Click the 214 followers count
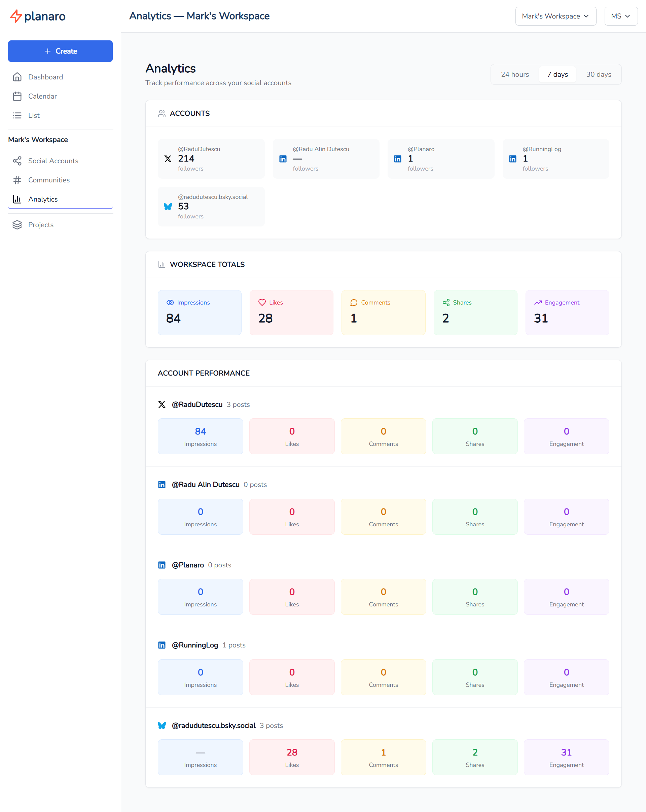646x812 pixels. [186, 158]
